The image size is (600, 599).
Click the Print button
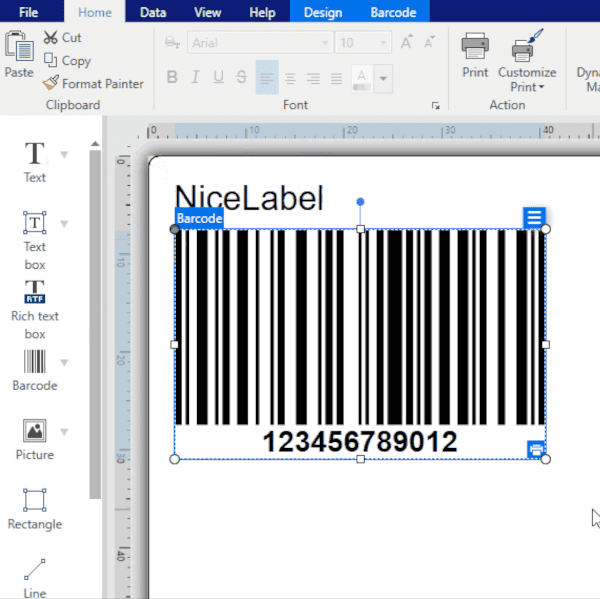pos(475,55)
